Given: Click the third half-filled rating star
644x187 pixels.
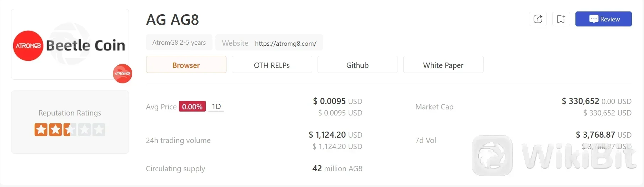Looking at the screenshot, I should [70, 129].
